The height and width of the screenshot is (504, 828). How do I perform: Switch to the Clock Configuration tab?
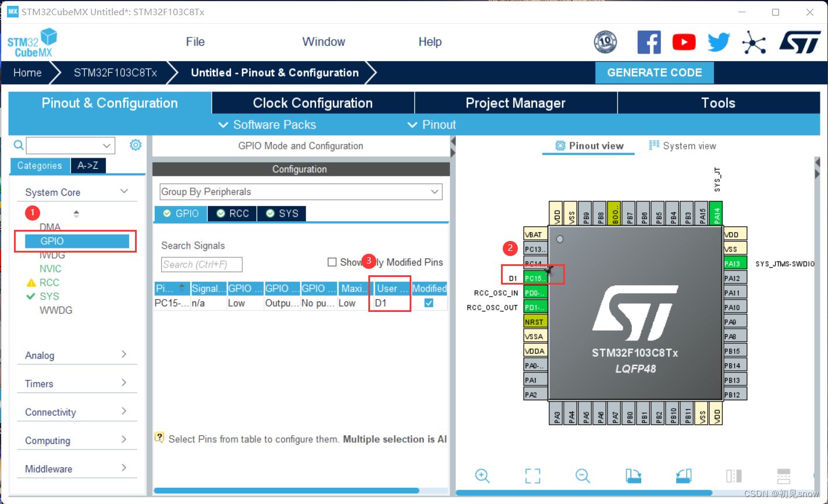point(312,103)
